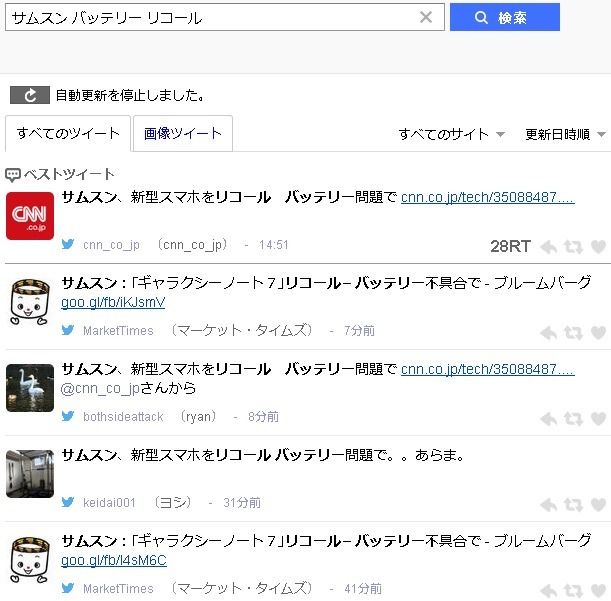Like the cnn_co_jp 28RT tweet

tap(599, 247)
